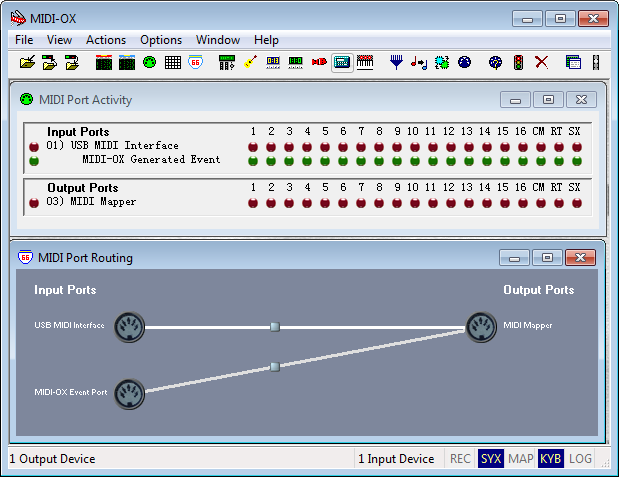Click the MIDI Mapper output port connector
The height and width of the screenshot is (477, 619).
point(481,326)
